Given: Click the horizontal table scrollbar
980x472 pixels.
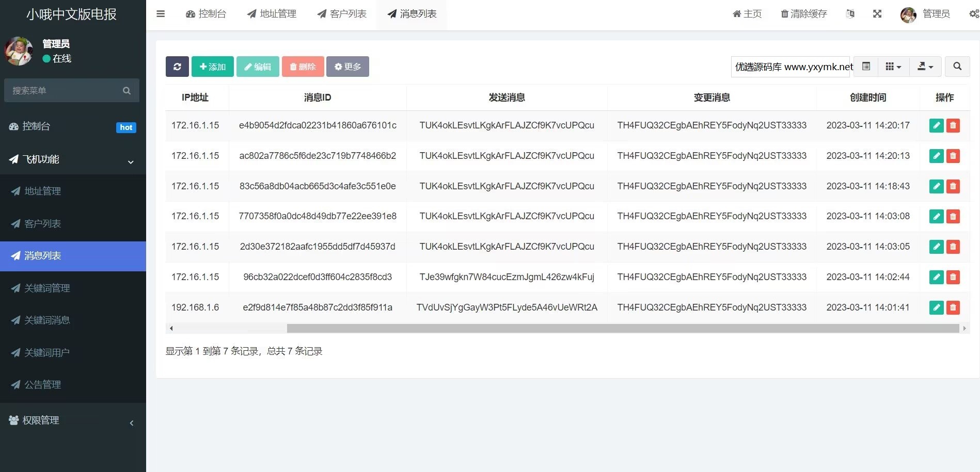Looking at the screenshot, I should coord(623,328).
